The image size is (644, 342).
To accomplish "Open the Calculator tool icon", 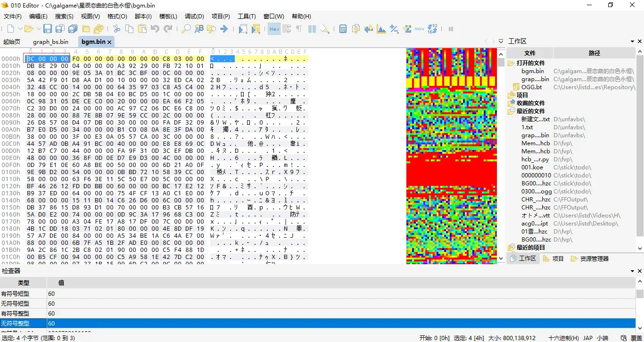I will (x=343, y=29).
